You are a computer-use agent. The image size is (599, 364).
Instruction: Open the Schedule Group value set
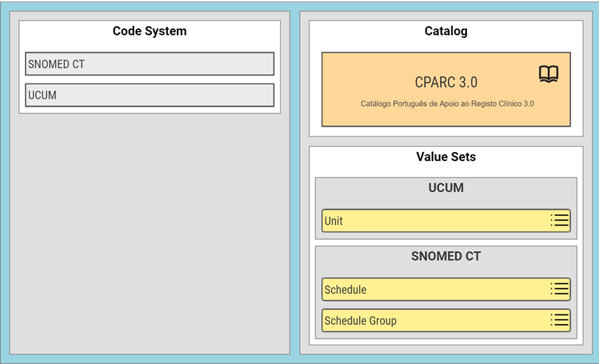pos(446,320)
